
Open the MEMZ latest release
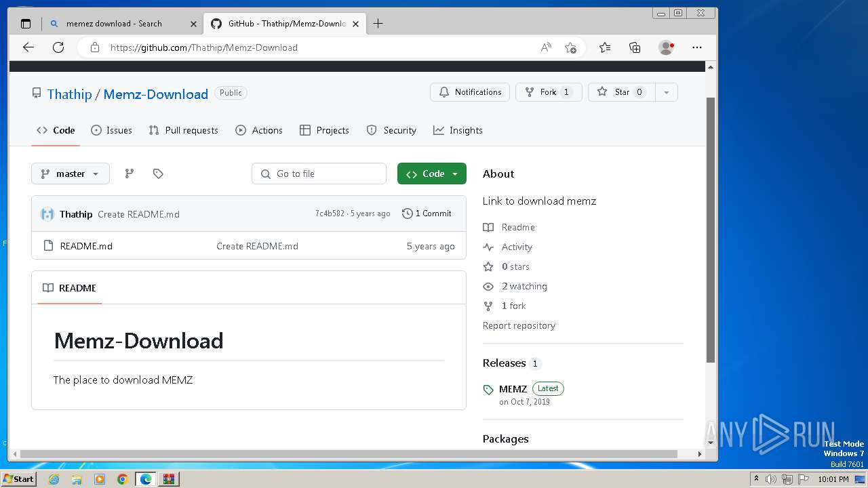pos(513,389)
